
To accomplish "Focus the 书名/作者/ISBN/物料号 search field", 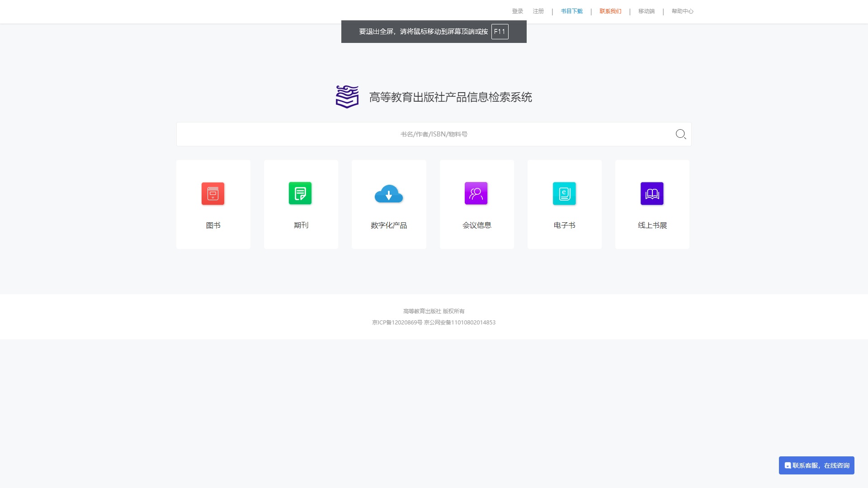I will tap(434, 134).
